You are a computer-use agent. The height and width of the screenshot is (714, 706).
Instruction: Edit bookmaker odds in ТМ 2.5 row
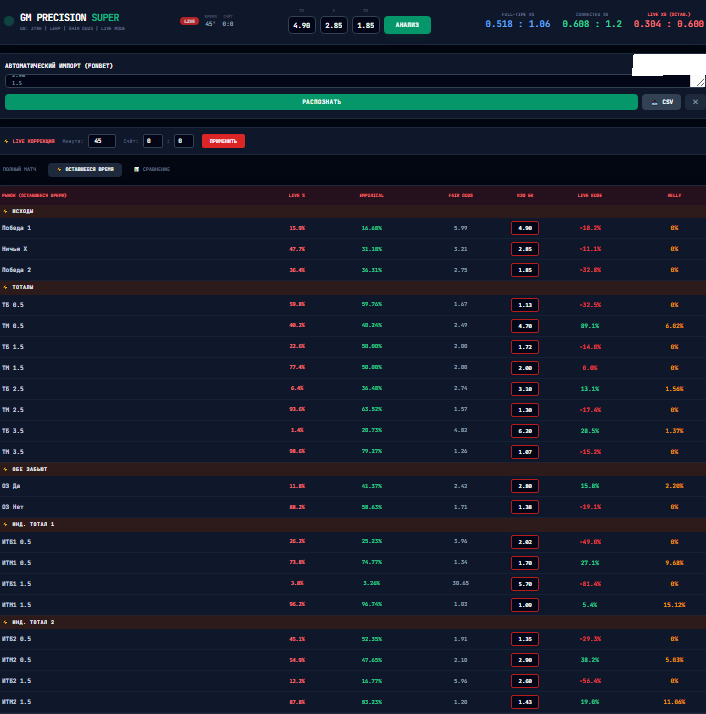tap(525, 410)
